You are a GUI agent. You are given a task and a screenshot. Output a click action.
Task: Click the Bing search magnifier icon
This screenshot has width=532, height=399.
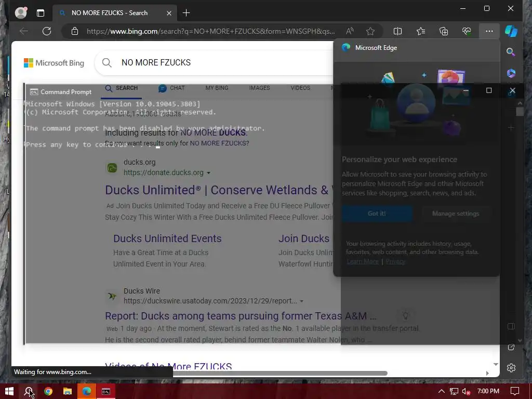[107, 63]
